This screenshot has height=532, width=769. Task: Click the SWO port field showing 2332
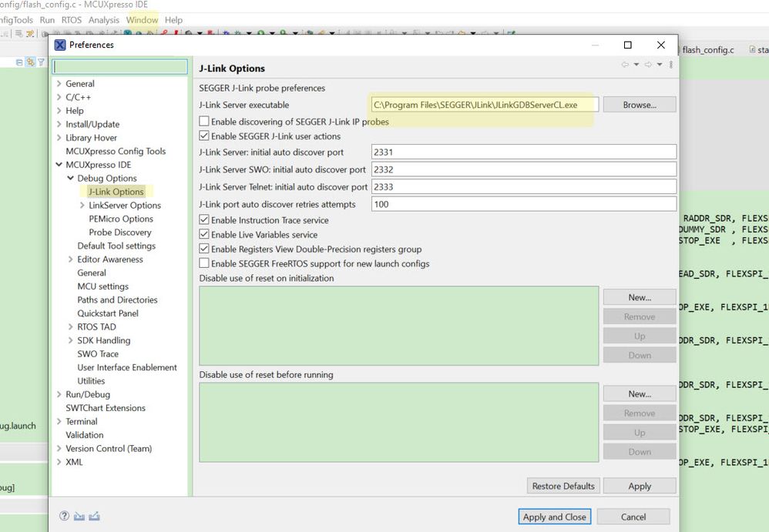point(524,169)
